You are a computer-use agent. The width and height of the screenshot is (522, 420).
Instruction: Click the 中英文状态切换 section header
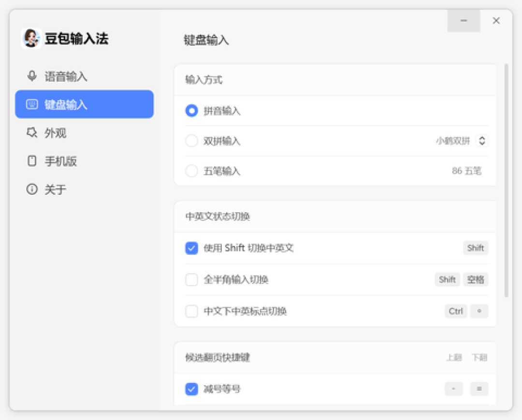pos(217,217)
